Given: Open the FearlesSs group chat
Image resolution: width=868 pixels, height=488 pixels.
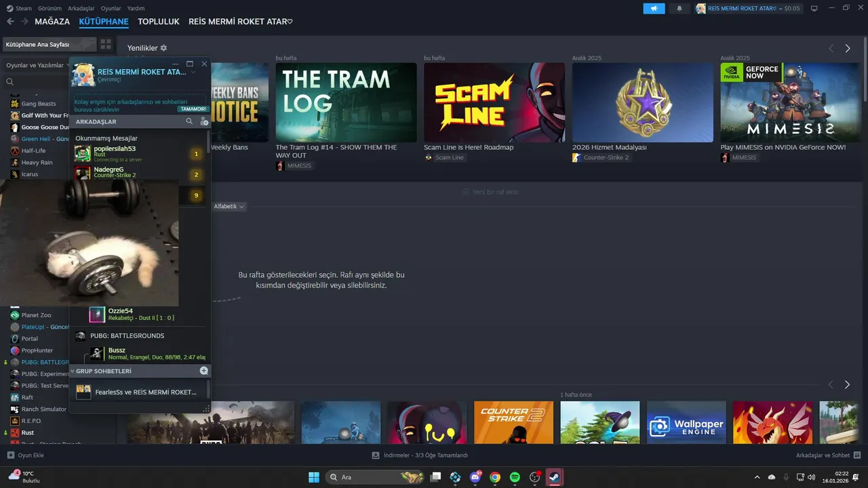Looking at the screenshot, I should click(139, 392).
